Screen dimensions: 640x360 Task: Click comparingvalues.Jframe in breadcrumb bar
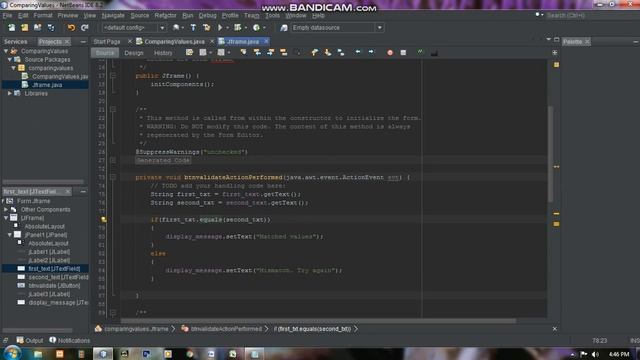[x=136, y=329]
